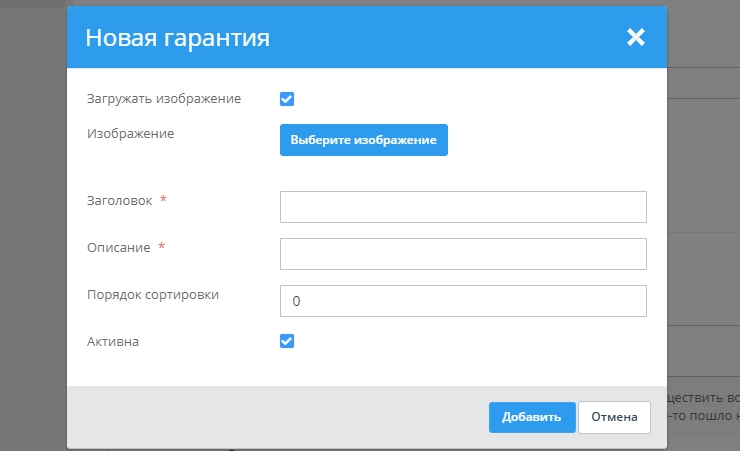
Task: Click the red asterisk beside Заголовок
Action: (163, 200)
